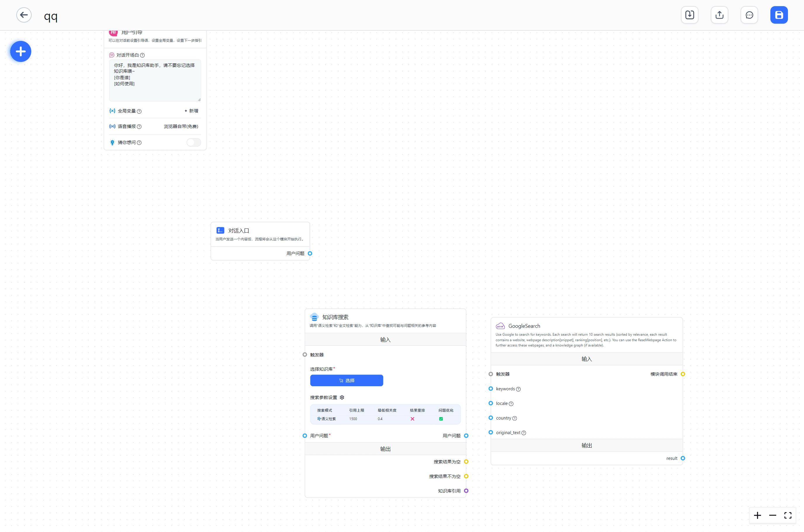Click the result output connector dot
Screen dimensions: 804x532
tap(682, 458)
